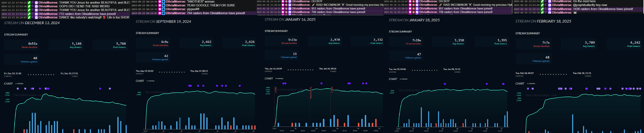Expand the January 28, 2025 stream chart
Viewport: 644px width, 133px height.
click(404, 79)
